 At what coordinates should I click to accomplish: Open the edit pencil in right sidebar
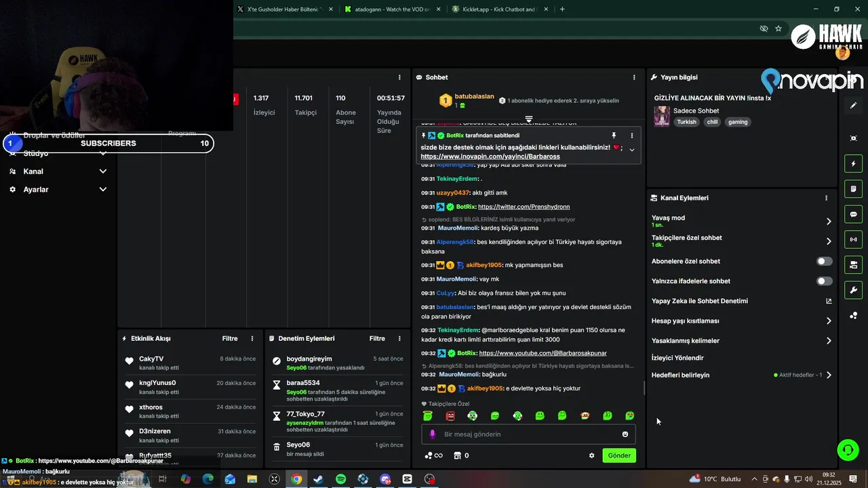(853, 105)
